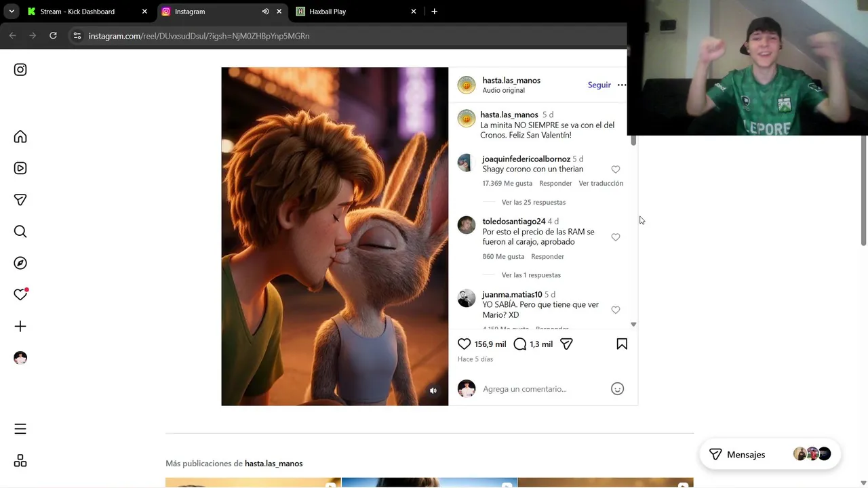
Task: Share the reel with the paper plane icon
Action: pos(567,344)
